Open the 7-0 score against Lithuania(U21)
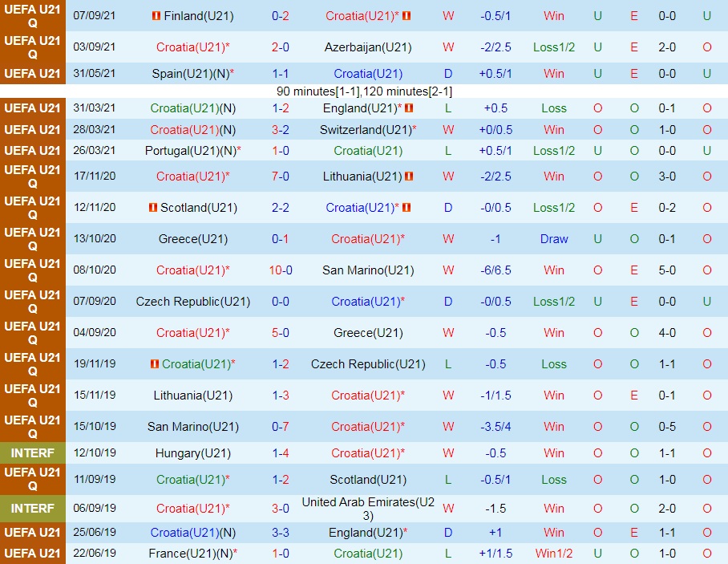This screenshot has height=564, width=728. [x=281, y=177]
